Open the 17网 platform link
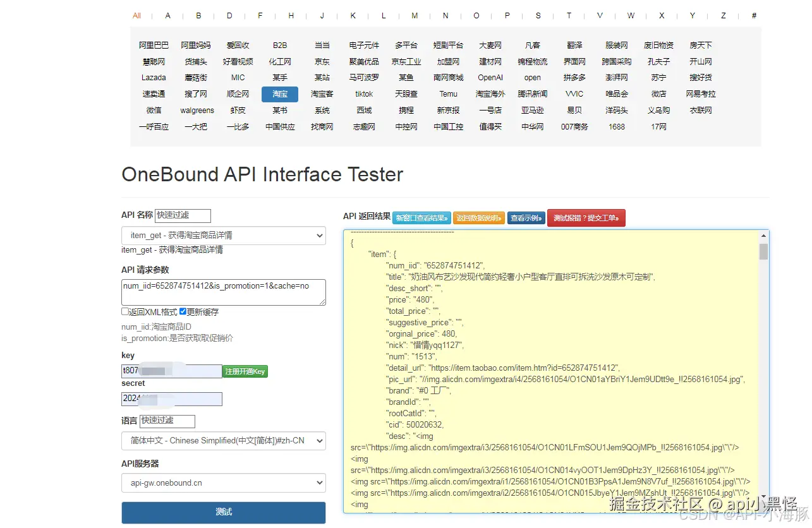812x528 pixels. pyautogui.click(x=658, y=127)
